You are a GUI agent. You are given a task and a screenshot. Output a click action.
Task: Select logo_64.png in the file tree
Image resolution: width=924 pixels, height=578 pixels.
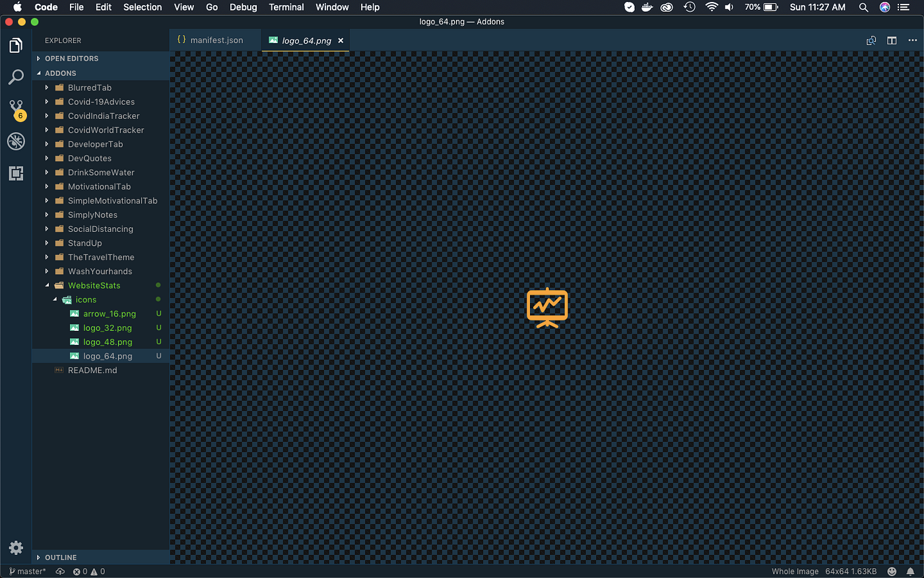click(x=101, y=356)
